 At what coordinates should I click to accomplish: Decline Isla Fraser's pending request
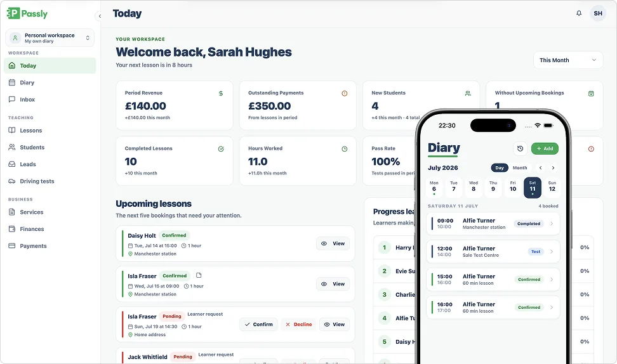click(x=299, y=325)
